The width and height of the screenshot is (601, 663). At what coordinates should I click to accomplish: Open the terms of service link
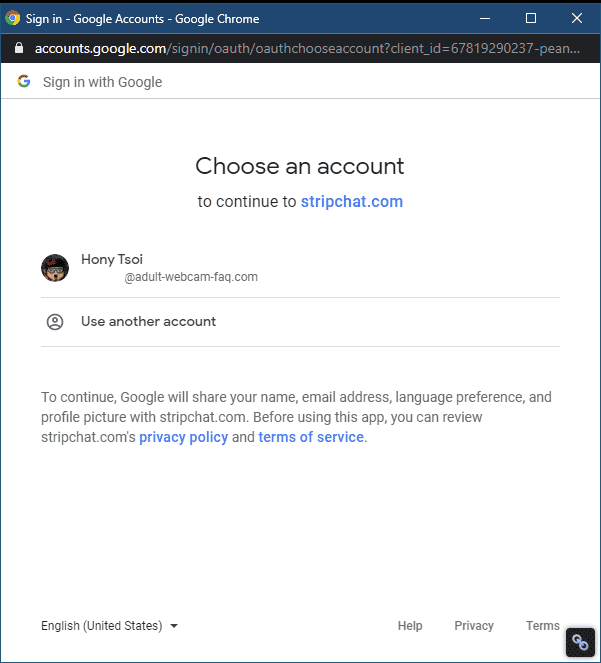click(x=311, y=437)
